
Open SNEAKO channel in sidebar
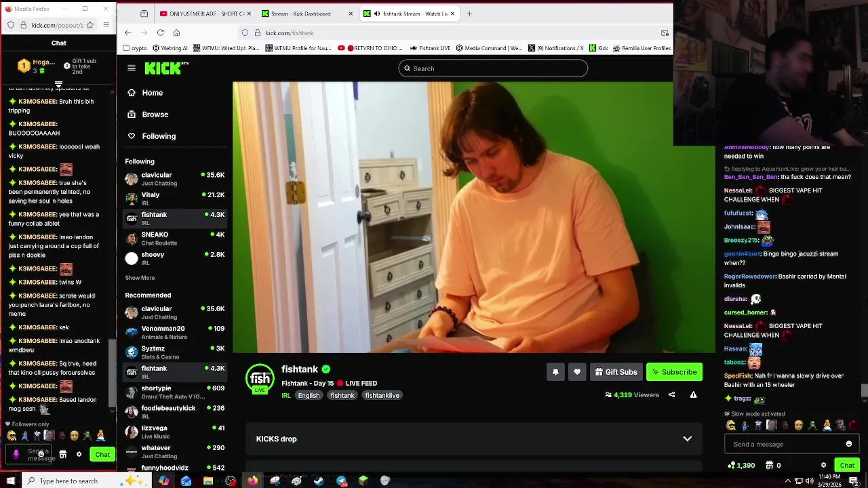175,239
